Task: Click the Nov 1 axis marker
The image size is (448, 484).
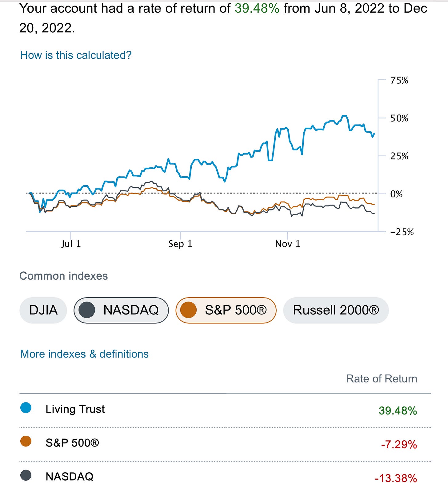Action: point(288,244)
